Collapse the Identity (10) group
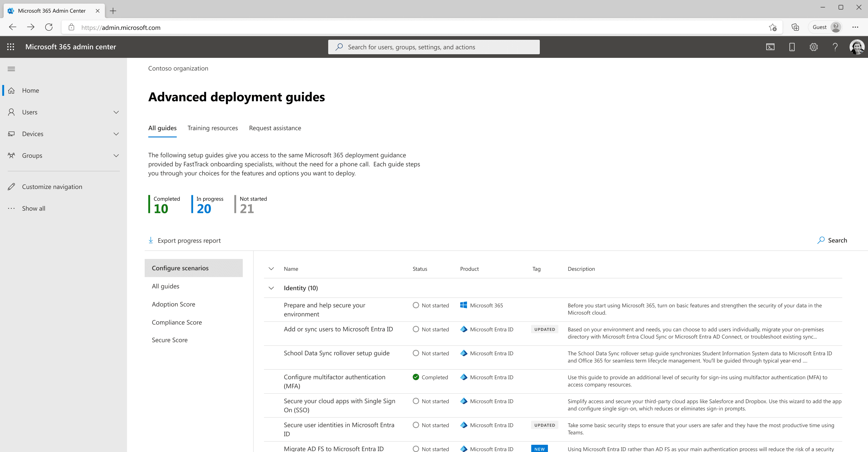 click(271, 288)
